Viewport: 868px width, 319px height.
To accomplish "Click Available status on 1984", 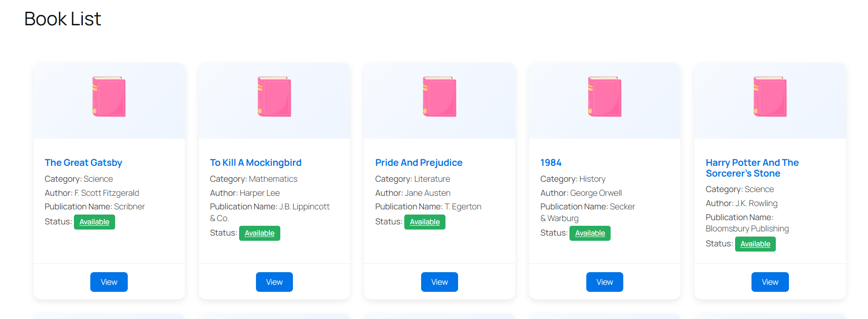I will (590, 233).
